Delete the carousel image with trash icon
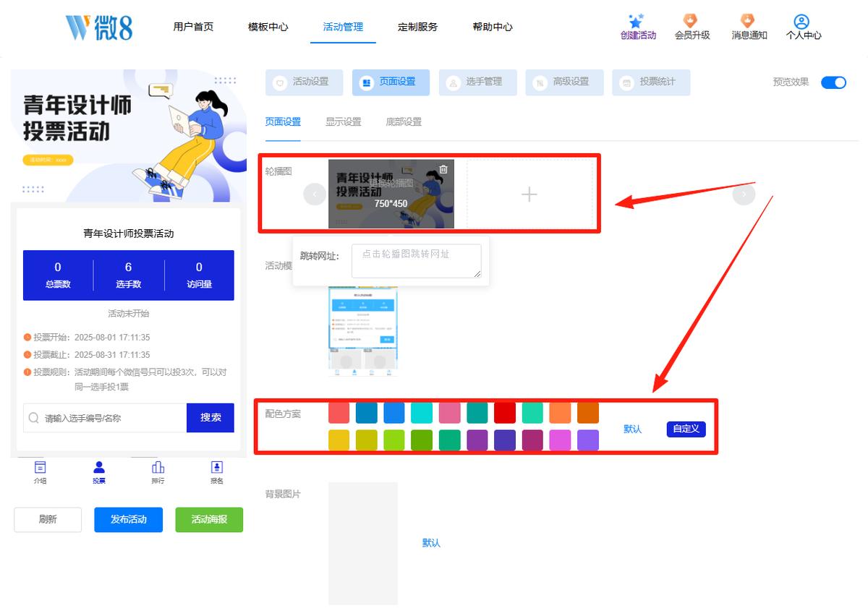 443,169
